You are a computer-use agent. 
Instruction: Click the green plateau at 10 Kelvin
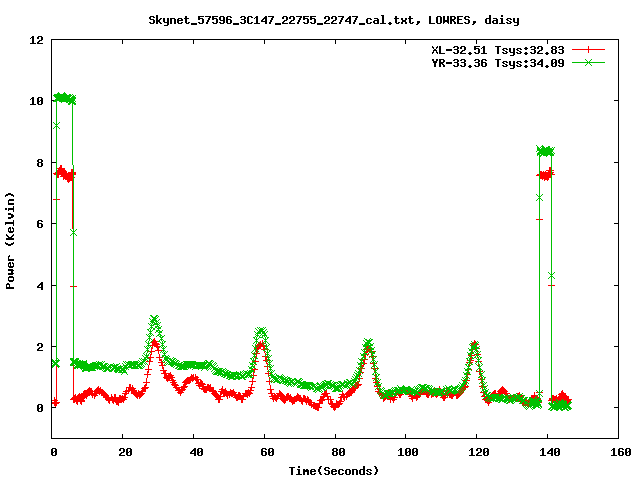[64, 98]
